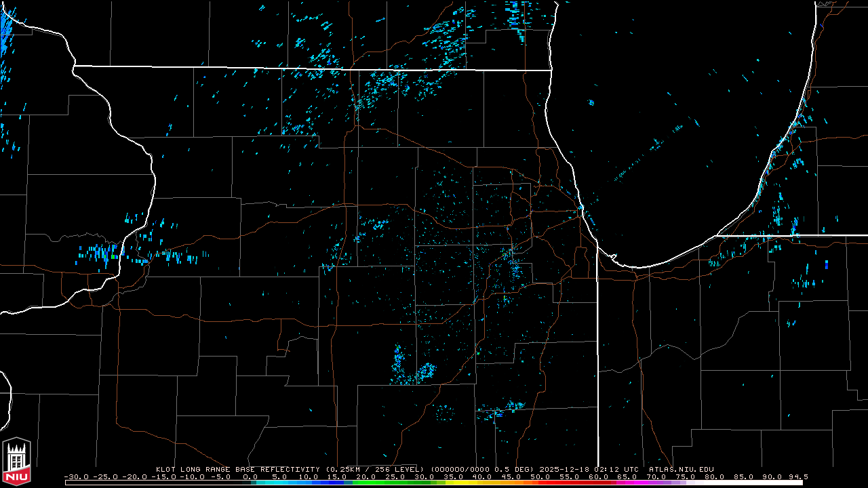868x488 pixels.
Task: Click the "KLOT LONG RANGE BASE REFLECTIVITY" title text
Action: point(237,469)
